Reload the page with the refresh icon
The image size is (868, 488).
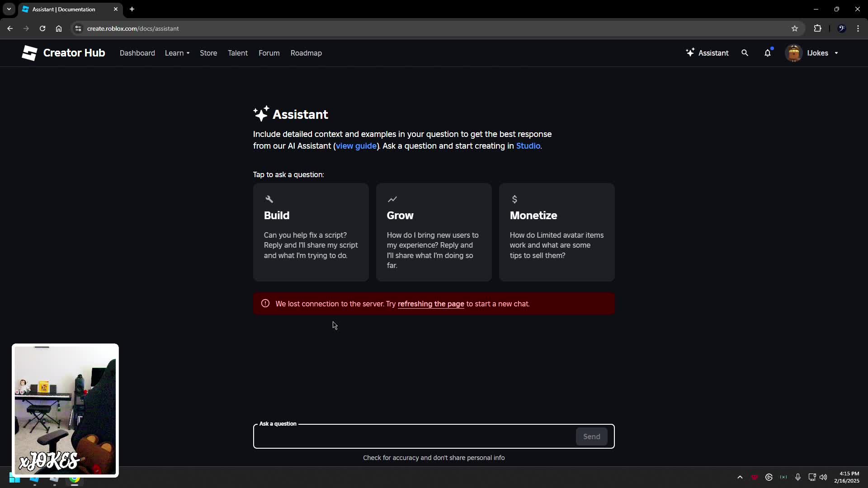coord(42,28)
